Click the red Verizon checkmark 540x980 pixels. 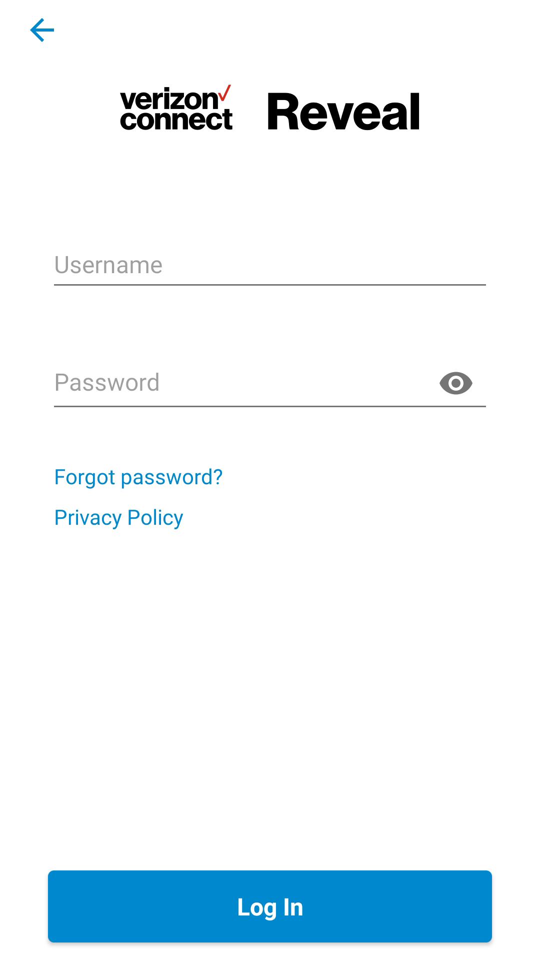(x=225, y=93)
